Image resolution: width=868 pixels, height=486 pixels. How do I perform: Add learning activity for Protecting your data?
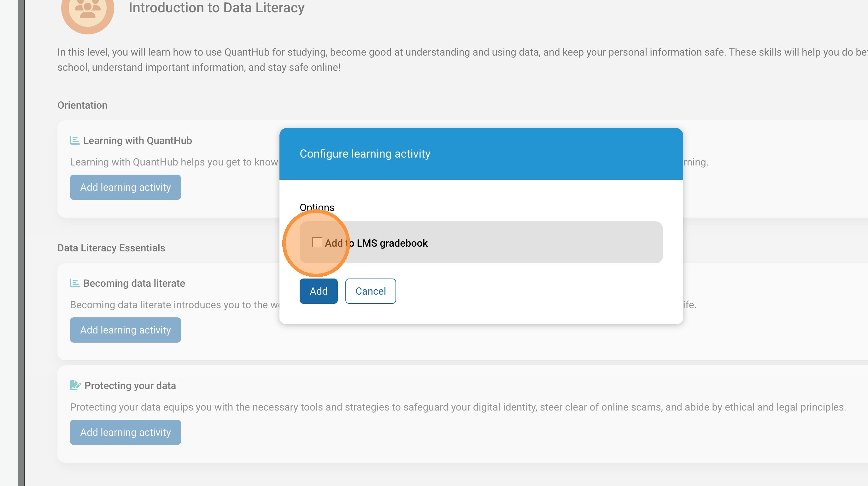tap(125, 432)
